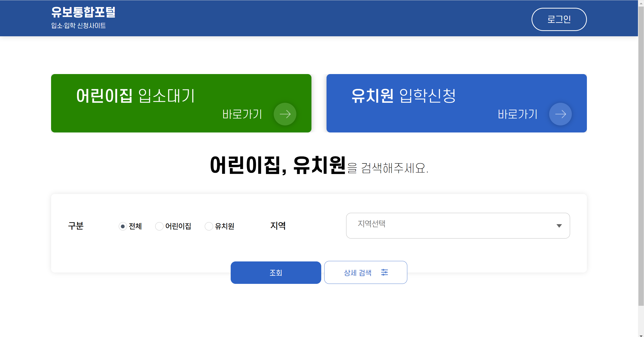The width and height of the screenshot is (644, 337).
Task: Click the blue arrow circle icon
Action: pyautogui.click(x=560, y=114)
